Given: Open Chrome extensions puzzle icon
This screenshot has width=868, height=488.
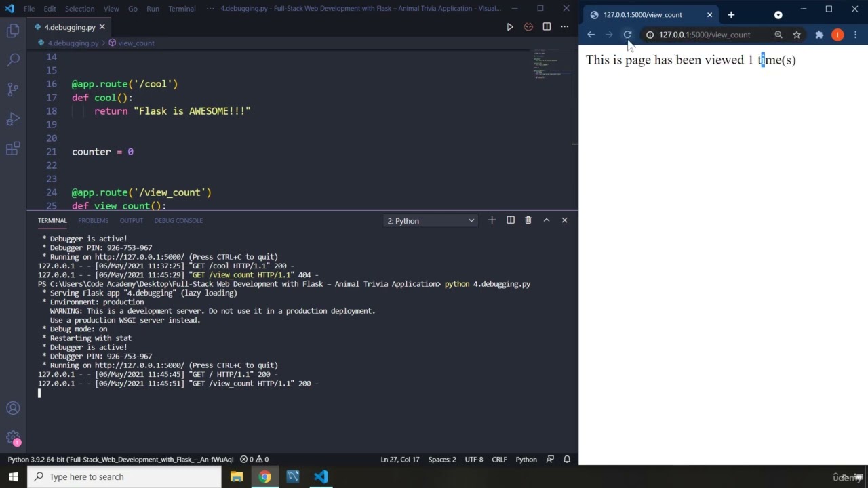Looking at the screenshot, I should (819, 35).
